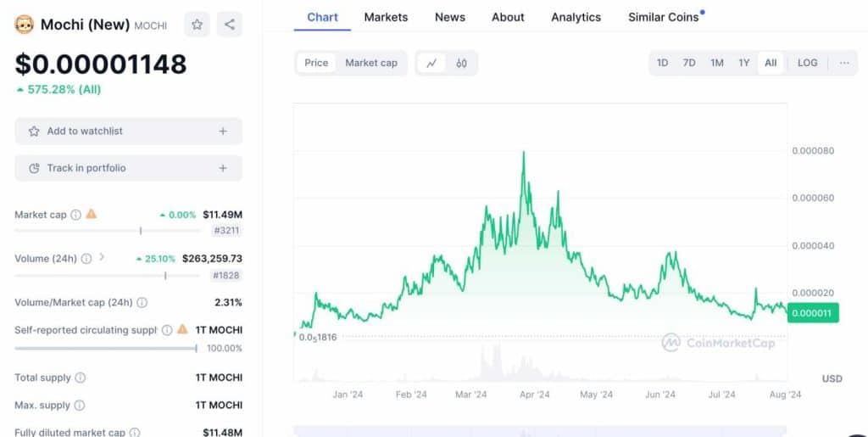Expand the Volume (24h) chevron
The image size is (868, 437).
click(x=102, y=257)
